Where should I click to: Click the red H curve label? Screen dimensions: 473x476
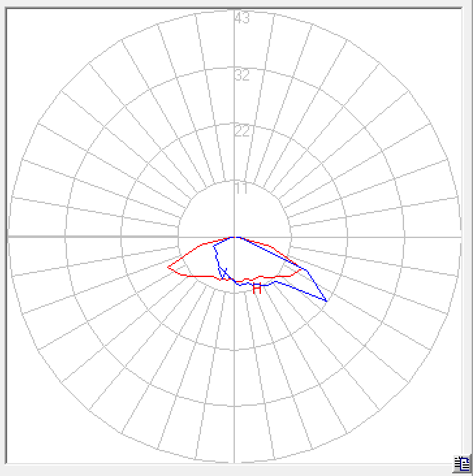[x=257, y=288]
